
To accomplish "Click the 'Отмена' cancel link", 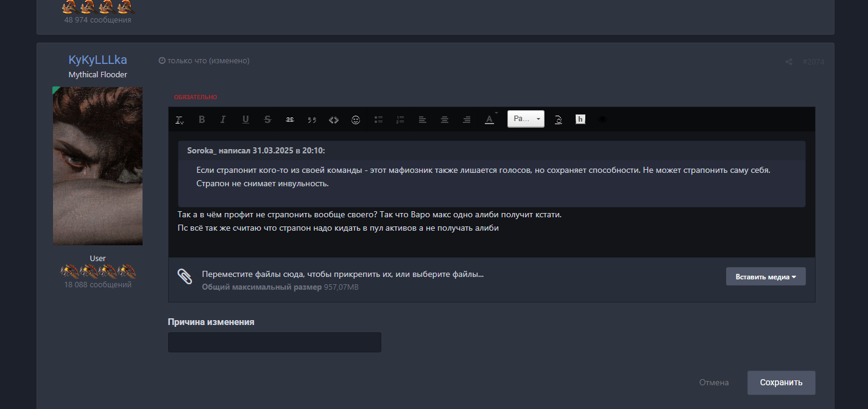I will tap(714, 383).
